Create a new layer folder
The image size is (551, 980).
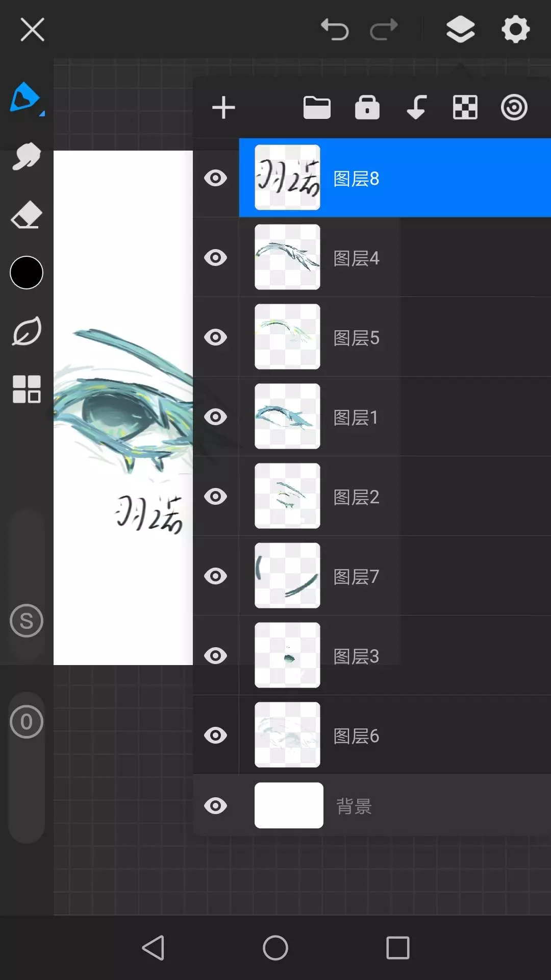point(317,108)
